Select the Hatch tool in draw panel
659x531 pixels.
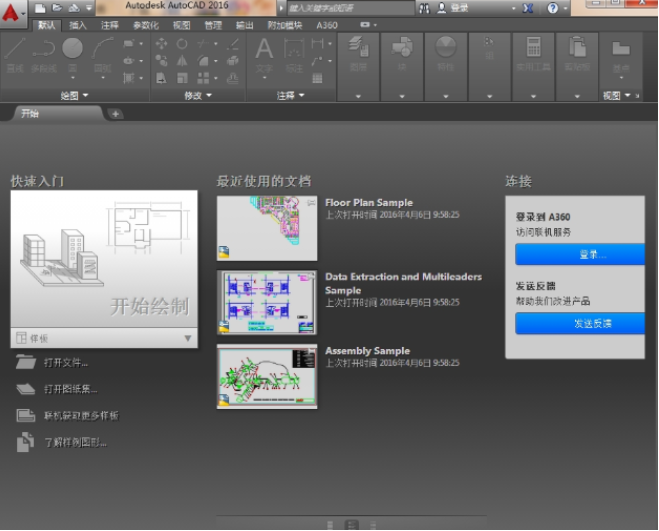pos(129,78)
